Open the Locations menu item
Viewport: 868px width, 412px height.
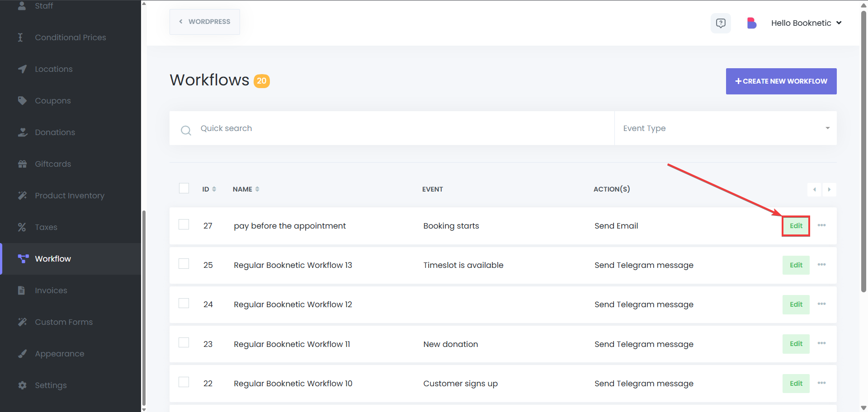click(x=71, y=69)
